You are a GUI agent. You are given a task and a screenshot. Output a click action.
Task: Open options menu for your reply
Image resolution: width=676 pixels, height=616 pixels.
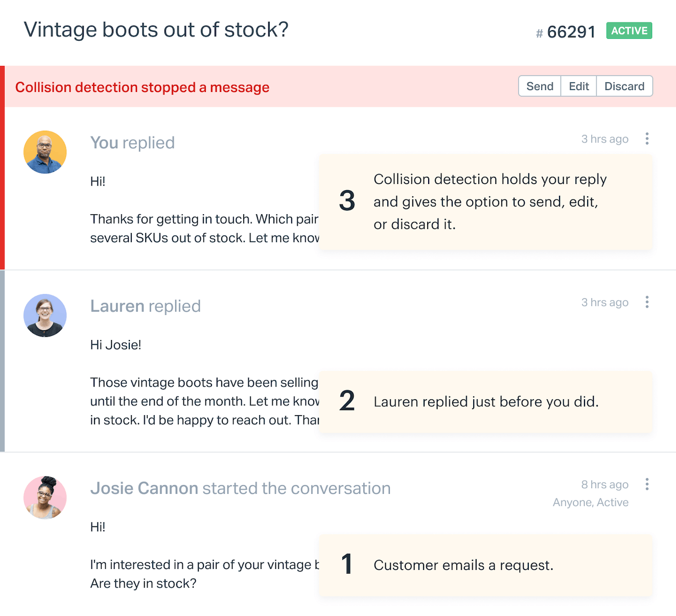pyautogui.click(x=647, y=139)
